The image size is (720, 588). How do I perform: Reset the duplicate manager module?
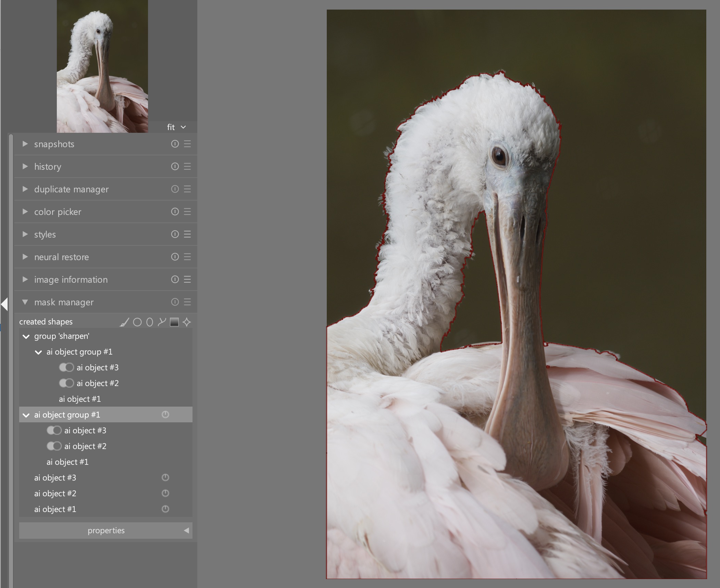pos(175,189)
